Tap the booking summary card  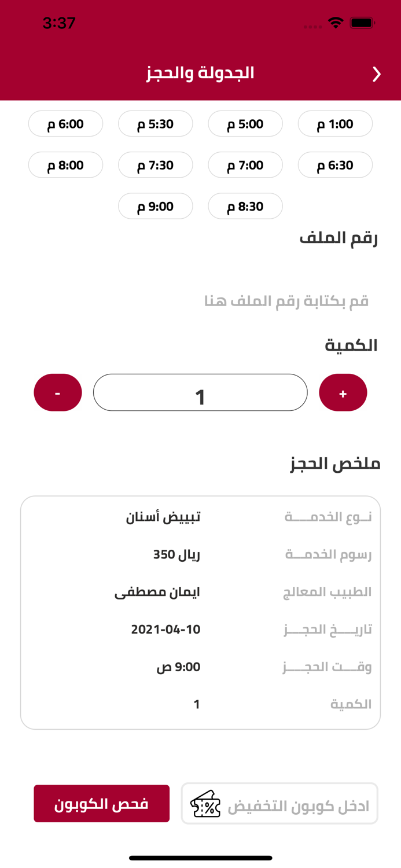click(x=200, y=611)
